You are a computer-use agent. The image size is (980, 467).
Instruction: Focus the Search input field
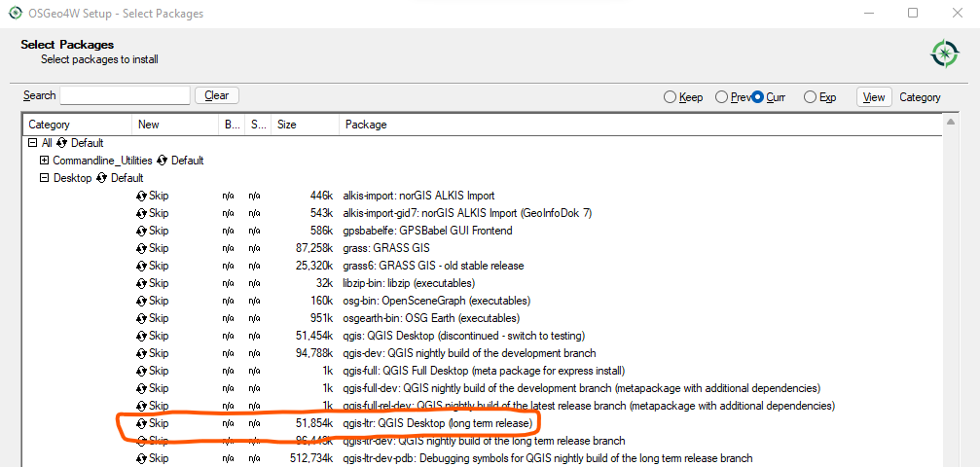pos(125,95)
